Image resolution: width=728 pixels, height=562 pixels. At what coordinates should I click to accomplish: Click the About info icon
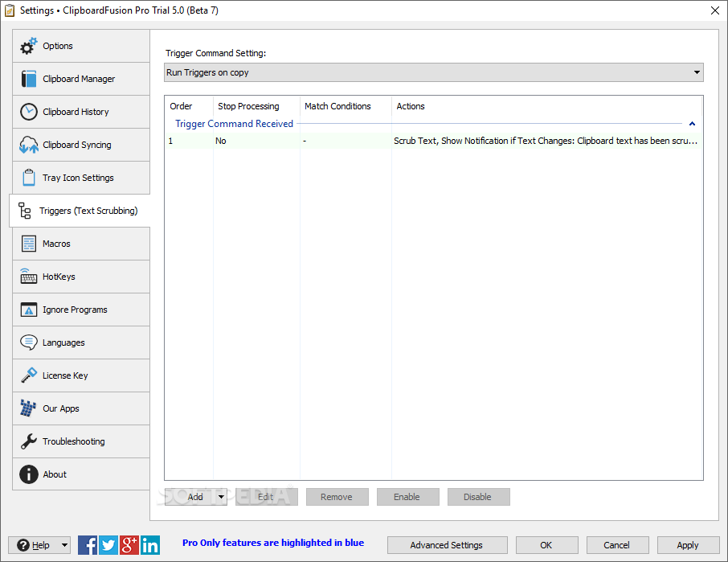(x=28, y=474)
